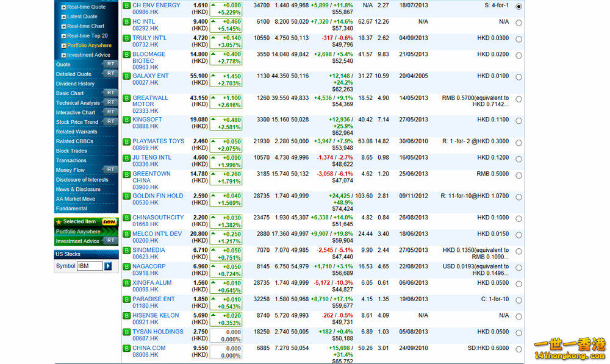Open Related CBBCs in sidebar
Image resolution: width=610 pixels, height=364 pixels.
pos(74,141)
